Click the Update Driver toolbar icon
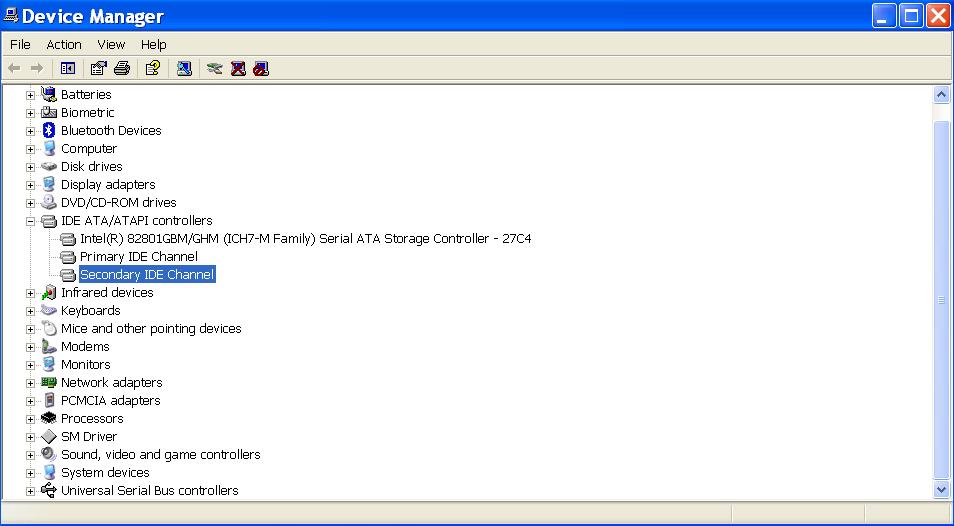954x526 pixels. (214, 69)
